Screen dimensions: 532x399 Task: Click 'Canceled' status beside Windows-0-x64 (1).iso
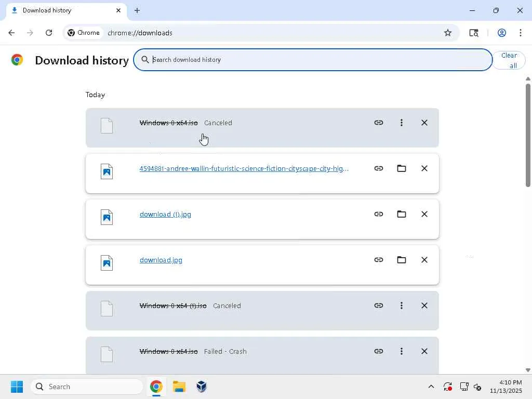(227, 305)
